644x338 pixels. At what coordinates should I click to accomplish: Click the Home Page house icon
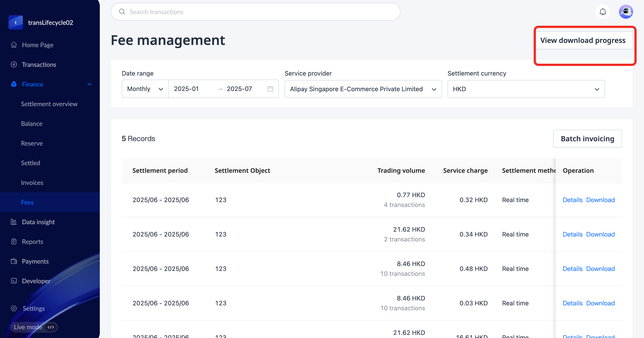[x=14, y=45]
